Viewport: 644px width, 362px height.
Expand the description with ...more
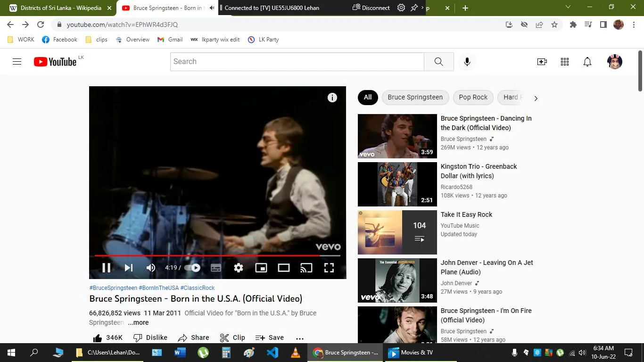coord(138,322)
